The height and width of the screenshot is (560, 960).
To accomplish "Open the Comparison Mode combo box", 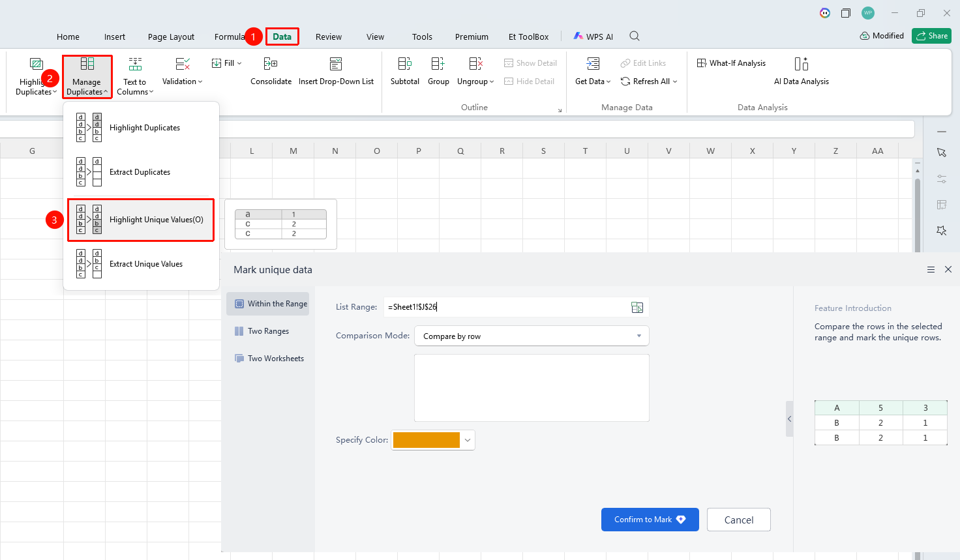I will tap(532, 336).
